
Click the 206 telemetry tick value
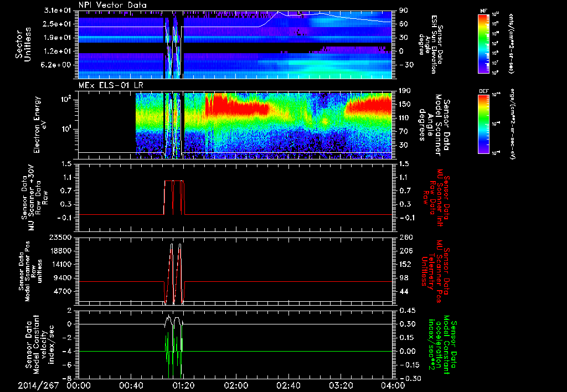coord(405,251)
